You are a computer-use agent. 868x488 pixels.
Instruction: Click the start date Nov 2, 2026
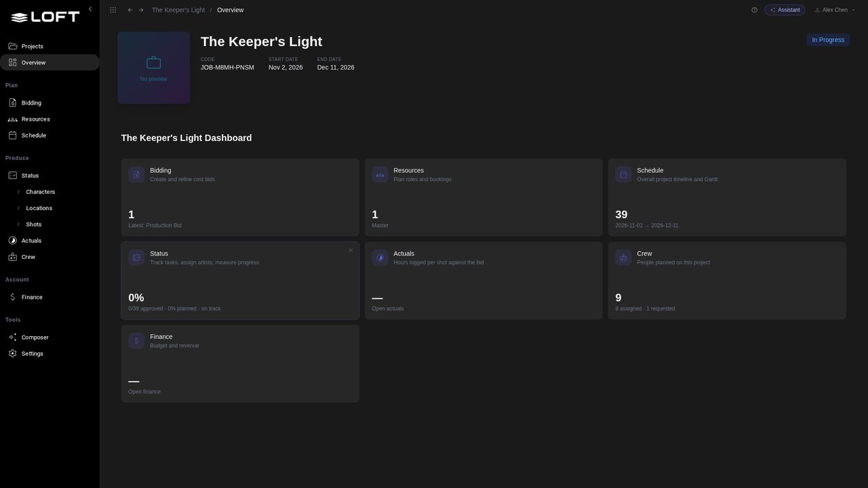(x=285, y=67)
